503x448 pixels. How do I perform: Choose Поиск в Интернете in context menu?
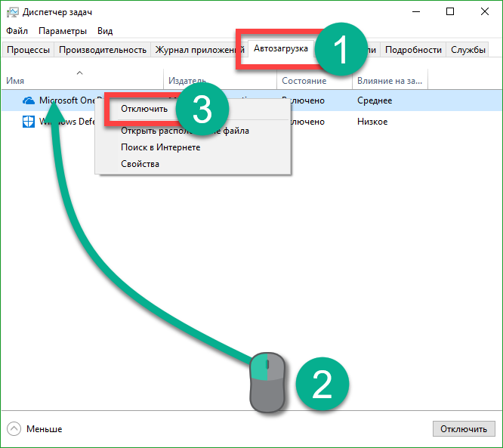pyautogui.click(x=160, y=147)
